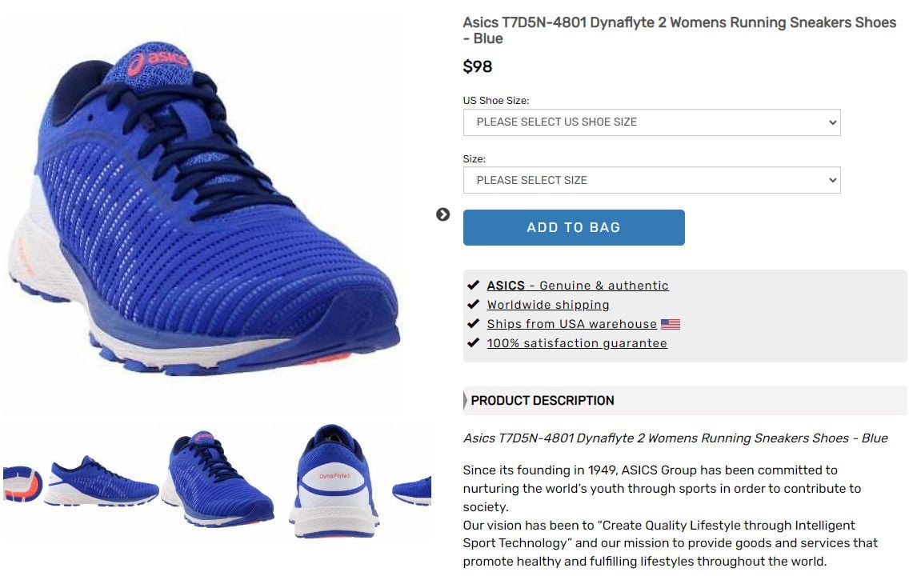Screen dimensions: 909x588
Task: Select the side-view shoe thumbnail
Action: [102, 482]
